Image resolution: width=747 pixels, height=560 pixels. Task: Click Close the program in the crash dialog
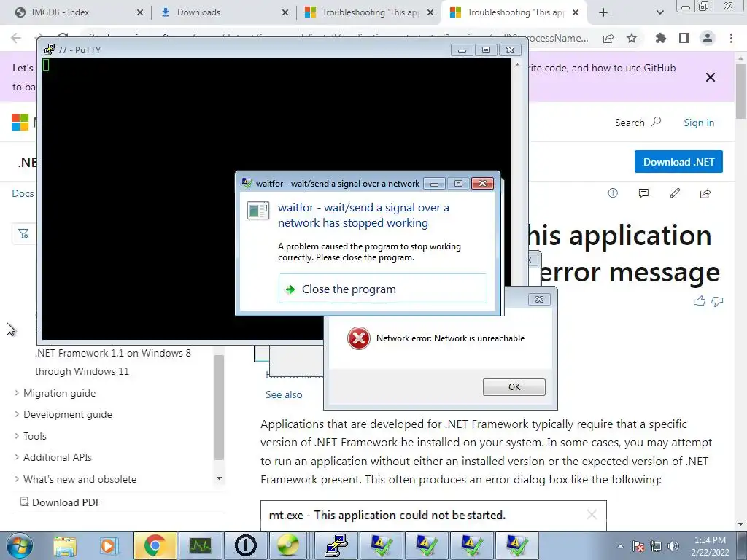(x=382, y=289)
